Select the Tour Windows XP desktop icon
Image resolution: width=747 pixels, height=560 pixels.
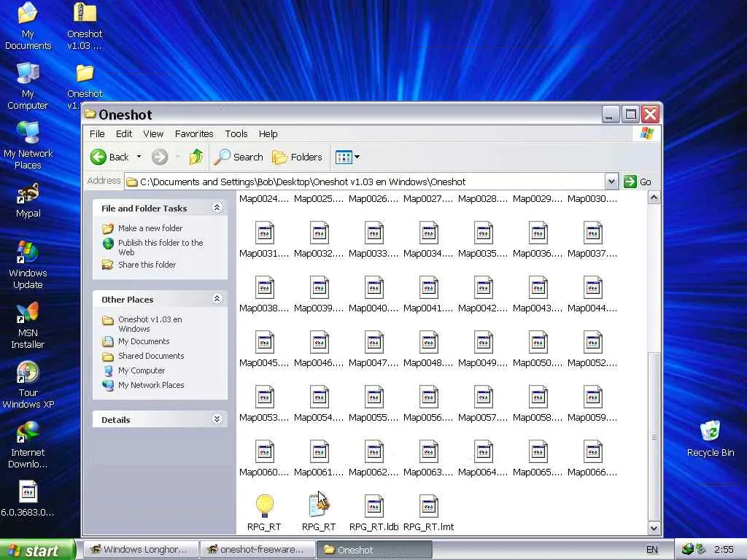[x=28, y=385]
